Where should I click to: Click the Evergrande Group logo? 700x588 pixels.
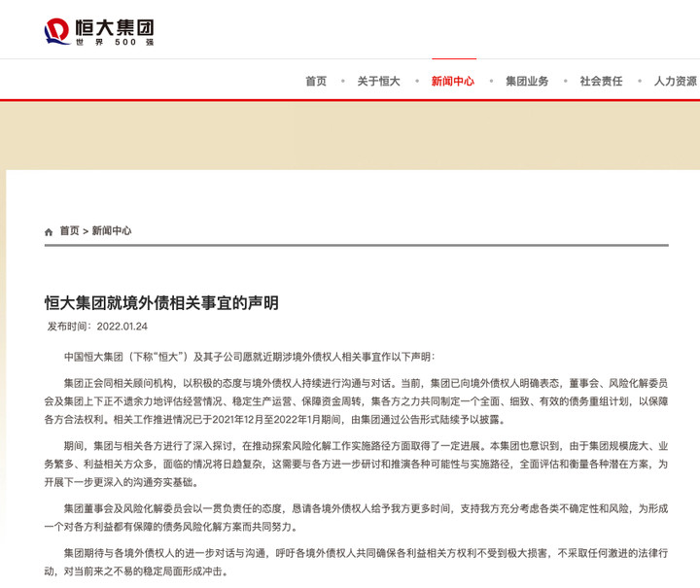[99, 32]
